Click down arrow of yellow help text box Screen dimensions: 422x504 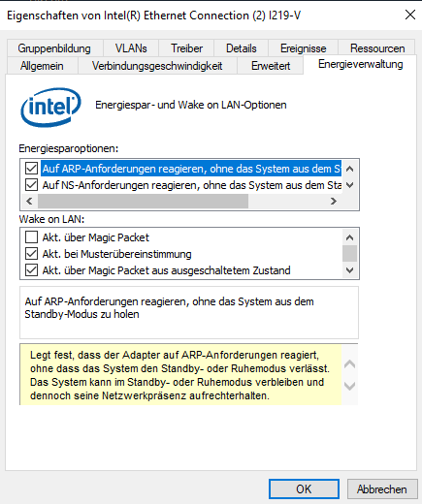(x=349, y=386)
